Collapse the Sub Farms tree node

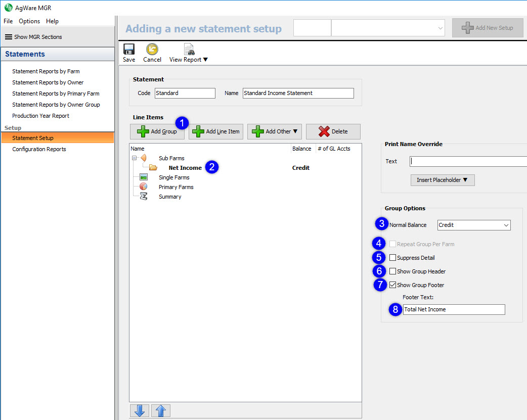point(135,158)
